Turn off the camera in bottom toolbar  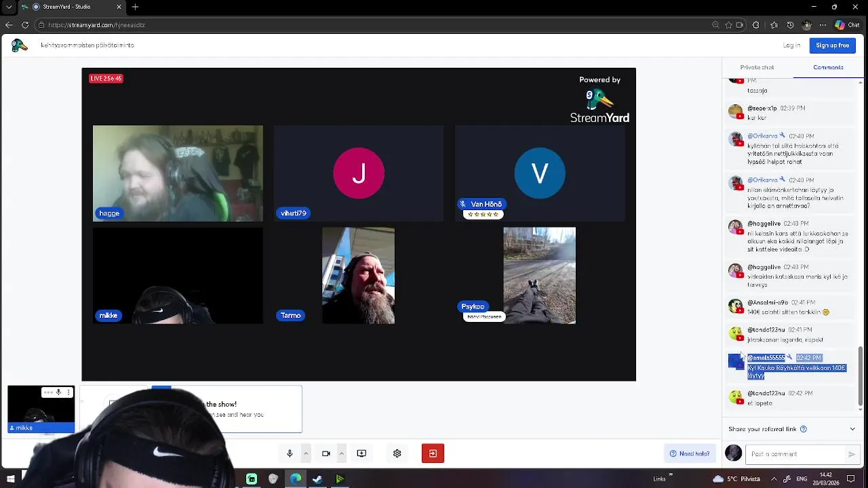[325, 453]
